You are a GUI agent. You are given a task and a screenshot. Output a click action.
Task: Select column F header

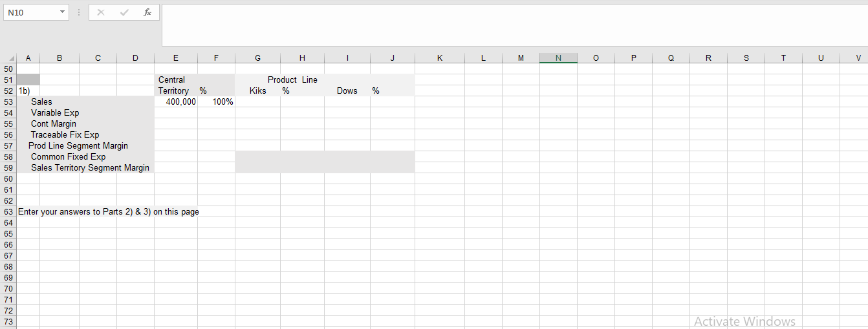pyautogui.click(x=216, y=58)
